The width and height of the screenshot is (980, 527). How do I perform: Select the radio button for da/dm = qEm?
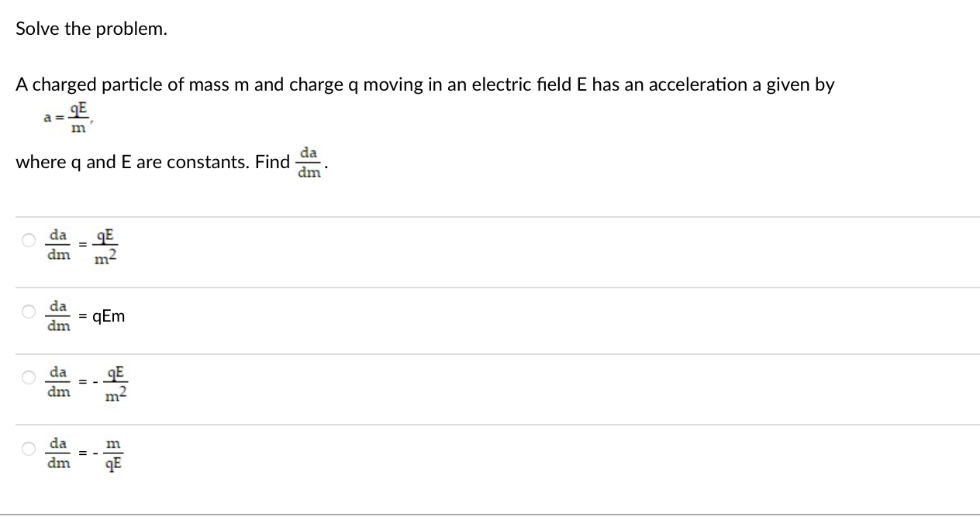pyautogui.click(x=27, y=312)
